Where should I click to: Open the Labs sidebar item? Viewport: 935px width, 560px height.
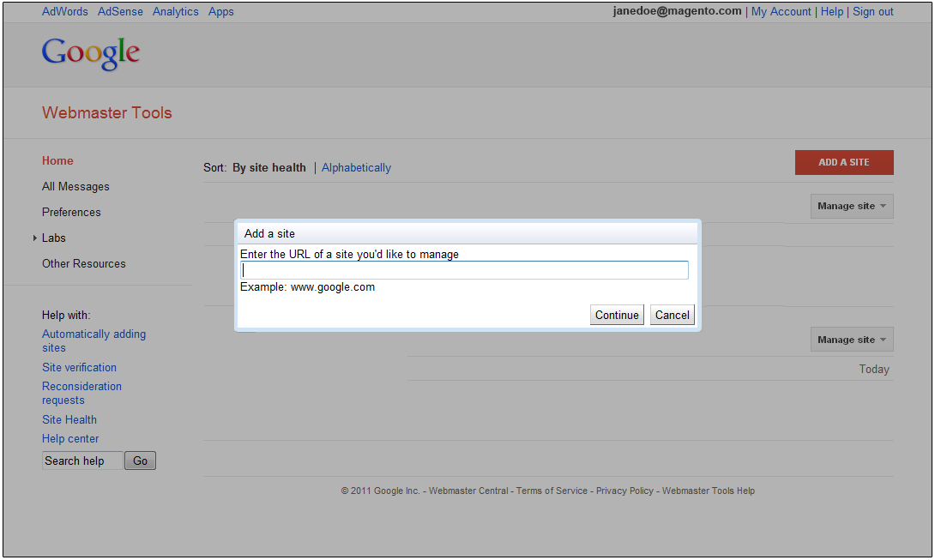click(x=54, y=238)
